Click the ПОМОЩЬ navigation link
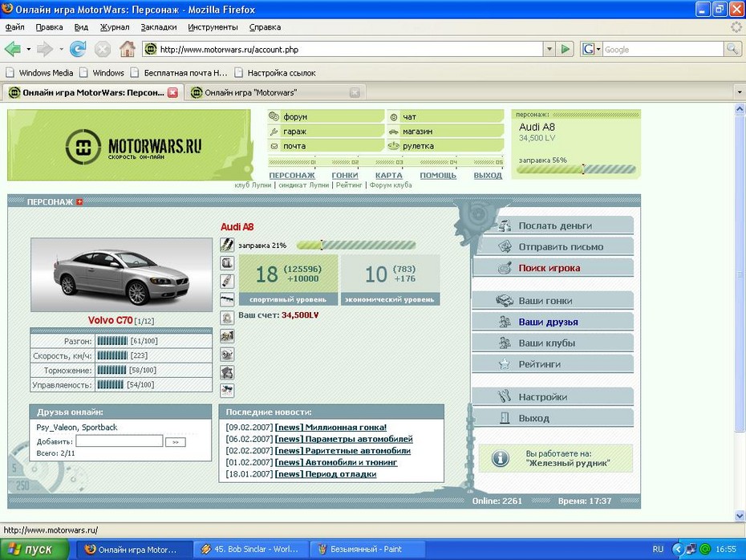 (438, 176)
